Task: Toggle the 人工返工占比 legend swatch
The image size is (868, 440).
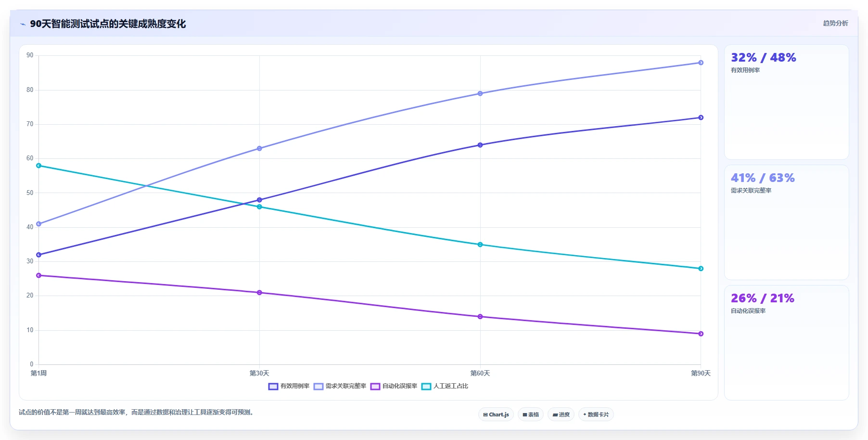Action: click(426, 386)
